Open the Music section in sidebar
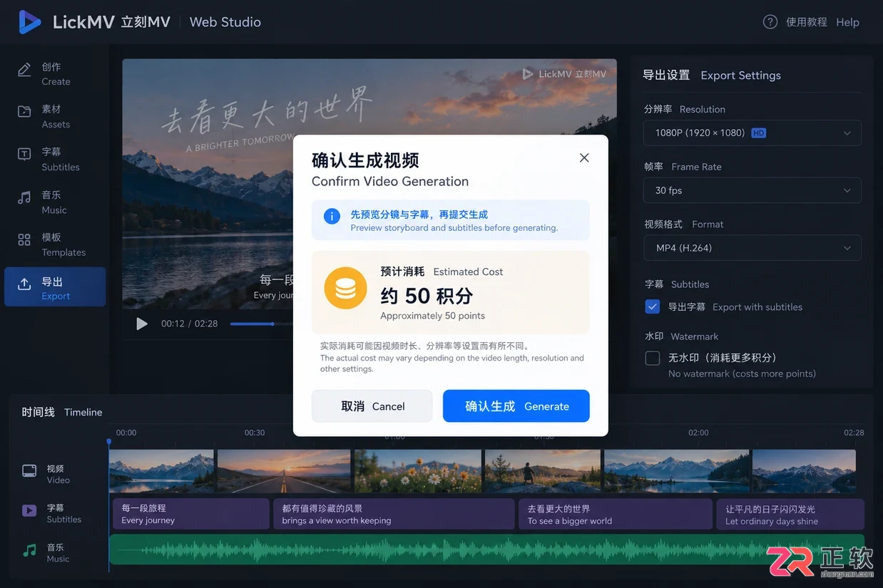This screenshot has width=883, height=588. pos(55,202)
